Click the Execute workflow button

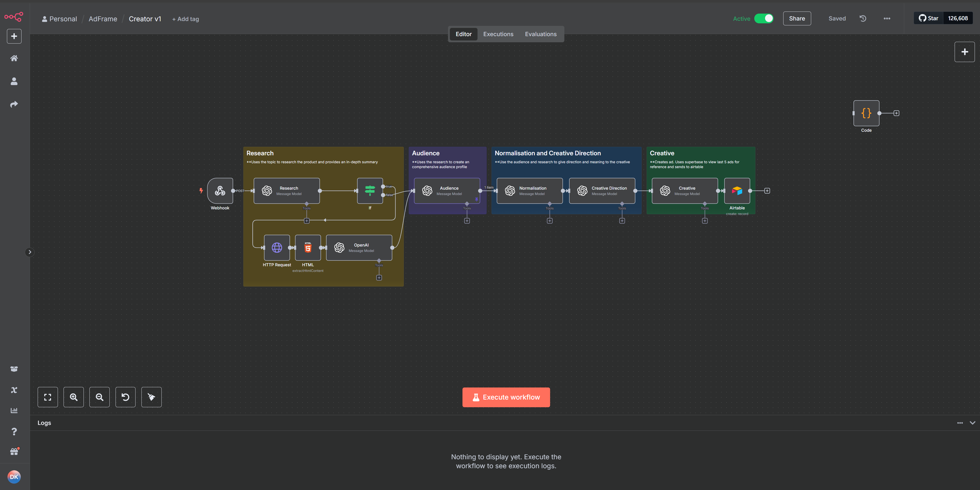click(506, 397)
